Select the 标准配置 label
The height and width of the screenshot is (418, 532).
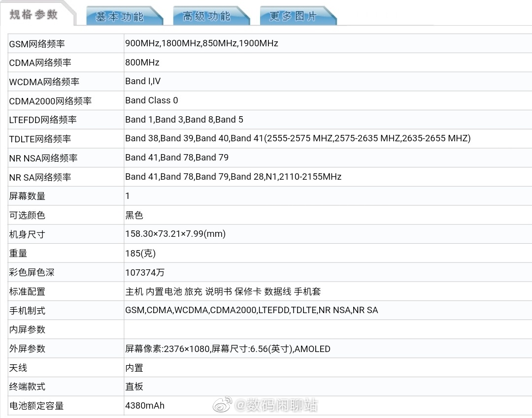coord(27,291)
